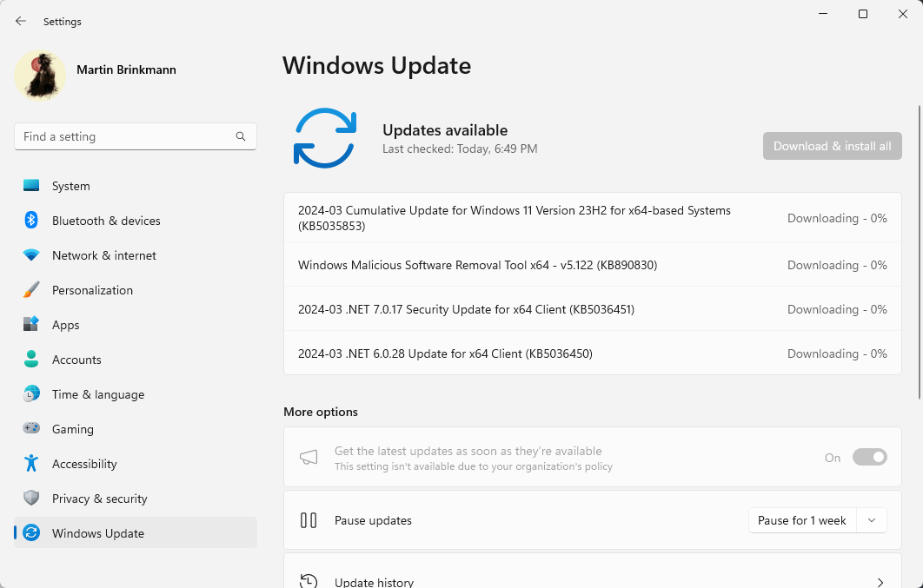Open Privacy & security label

99,499
